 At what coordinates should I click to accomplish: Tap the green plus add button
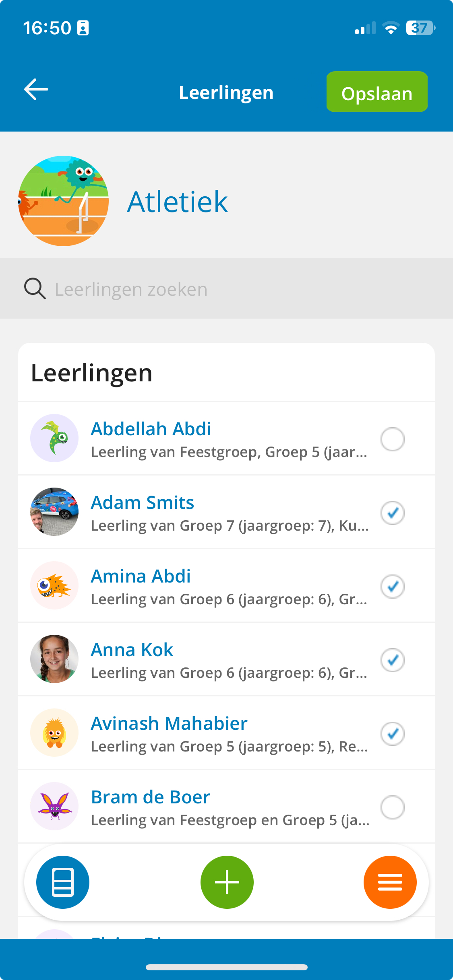click(x=227, y=882)
